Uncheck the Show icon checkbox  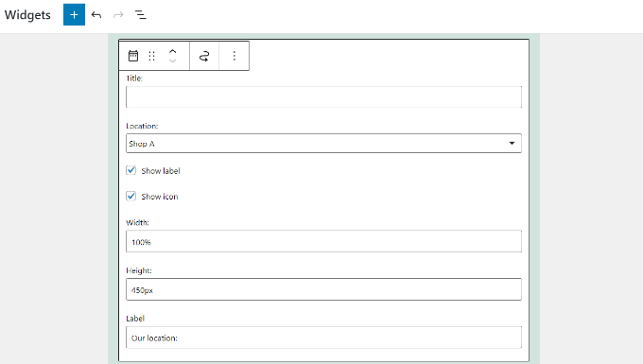pyautogui.click(x=130, y=196)
